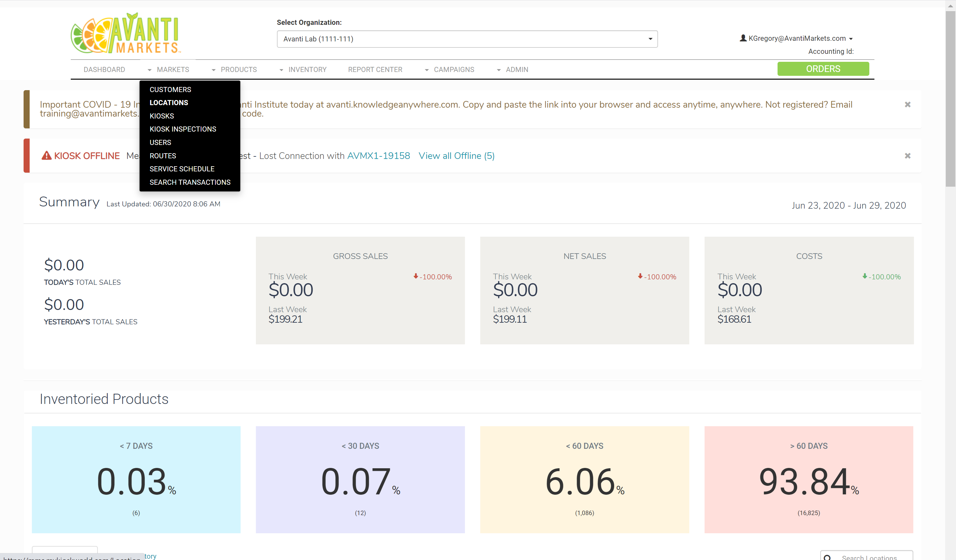Click Gross Sales red down-arrow indicator
Viewport: 956px width, 560px height.
(416, 276)
